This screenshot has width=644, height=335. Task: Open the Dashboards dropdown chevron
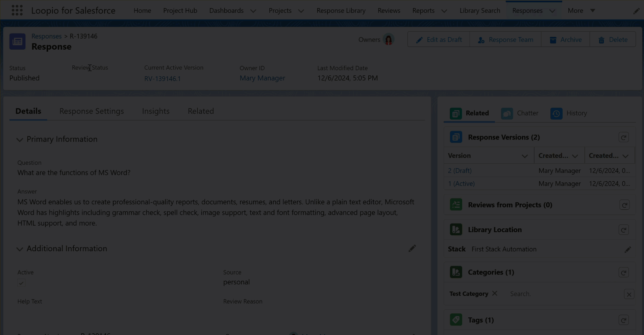253,11
